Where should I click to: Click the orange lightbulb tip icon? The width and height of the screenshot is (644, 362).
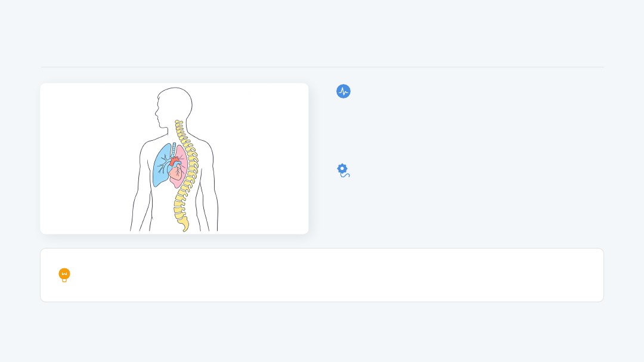coord(64,275)
